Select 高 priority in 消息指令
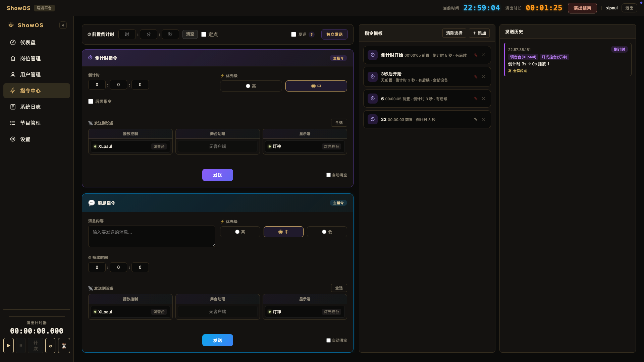 click(x=240, y=232)
